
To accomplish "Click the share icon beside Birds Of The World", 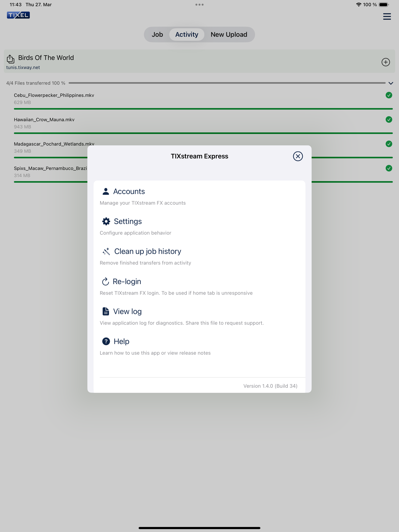I will pos(10,59).
